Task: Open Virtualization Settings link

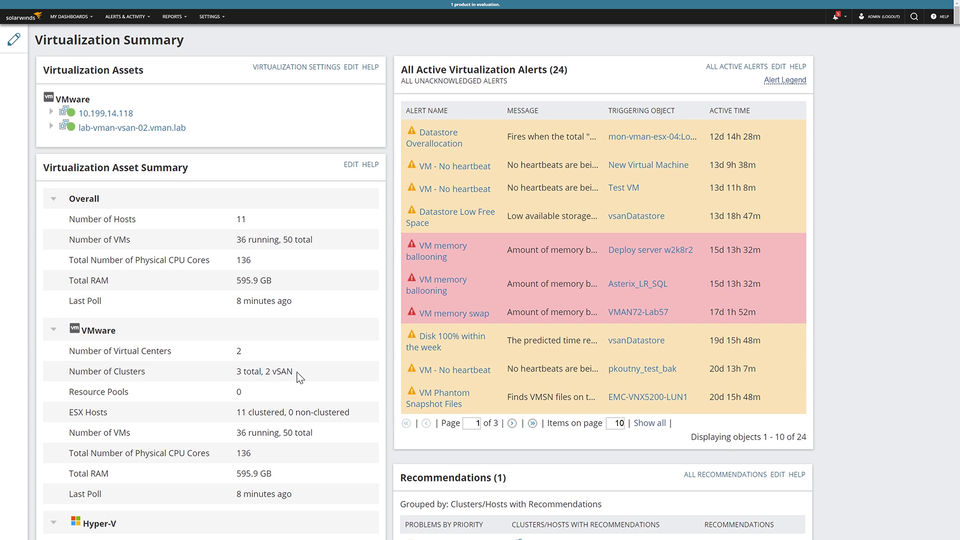Action: point(296,67)
